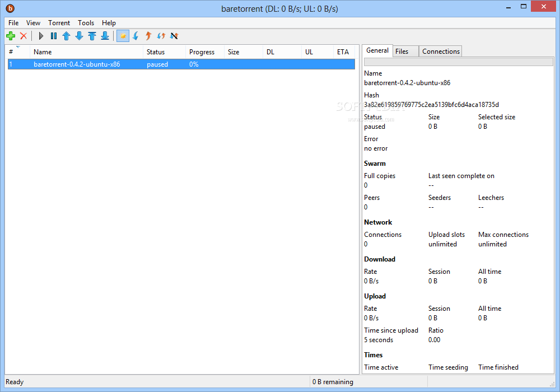The height and width of the screenshot is (392, 560).
Task: Show inactive torrents with crossed-out arrows icon
Action: coord(174,36)
